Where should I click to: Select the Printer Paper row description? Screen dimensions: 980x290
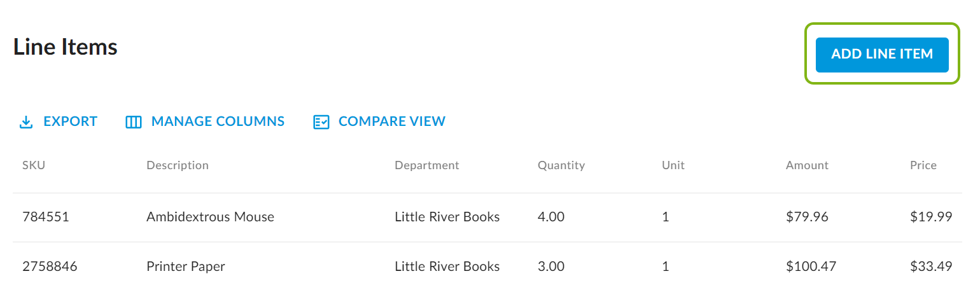tap(186, 266)
